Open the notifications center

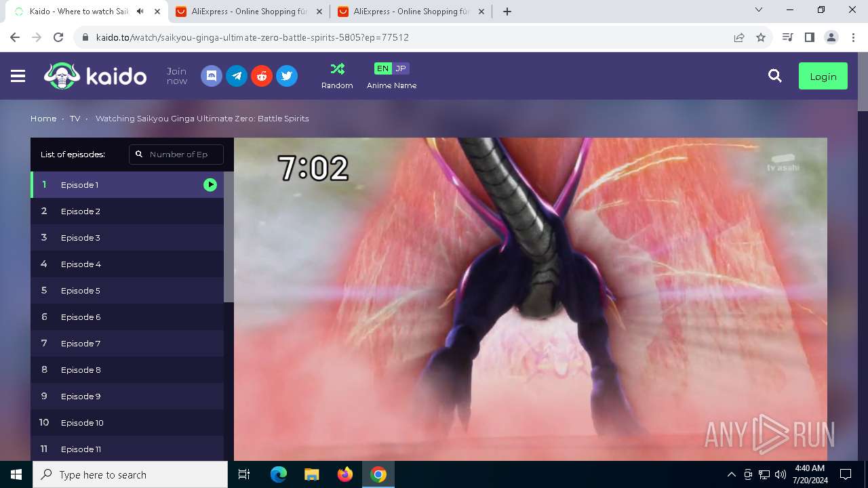point(846,474)
